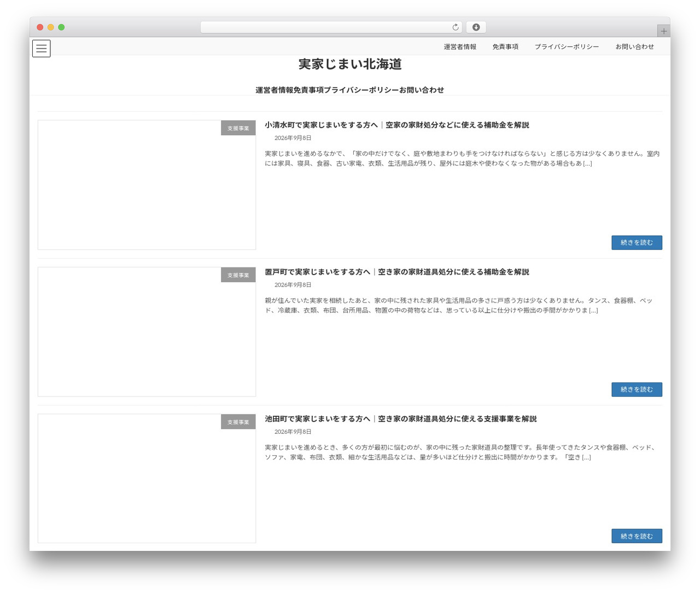Screen dimensions: 700x593
Task: Click the browser address bar
Action: click(331, 27)
